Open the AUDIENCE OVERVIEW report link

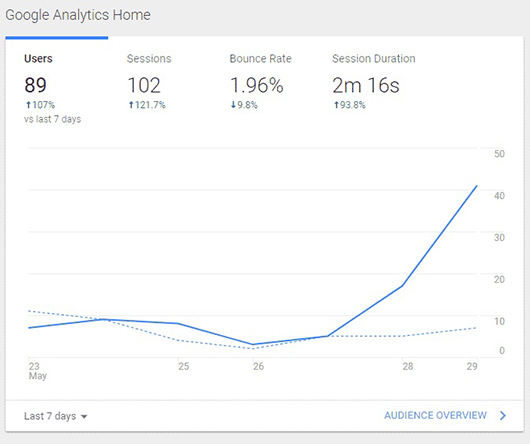435,415
